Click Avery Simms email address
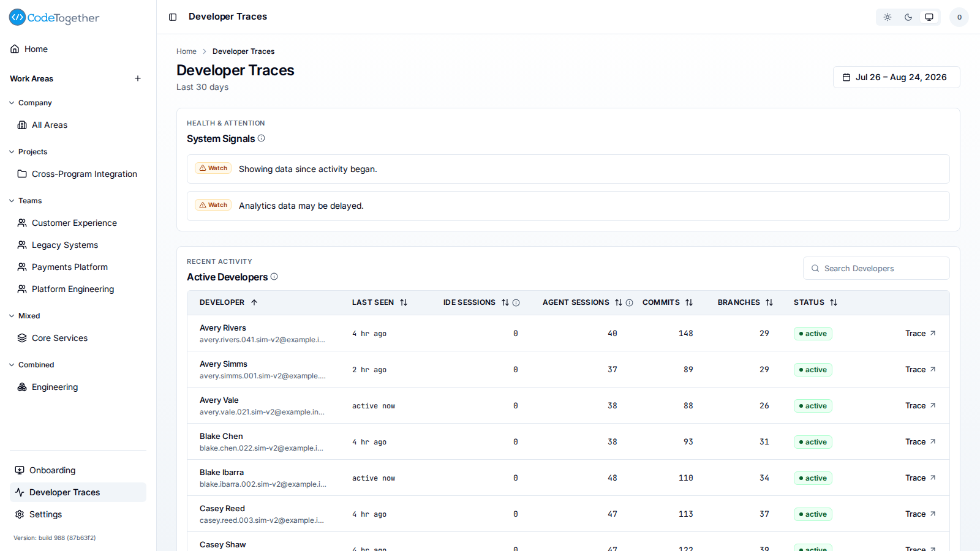The width and height of the screenshot is (980, 551). coord(263,376)
